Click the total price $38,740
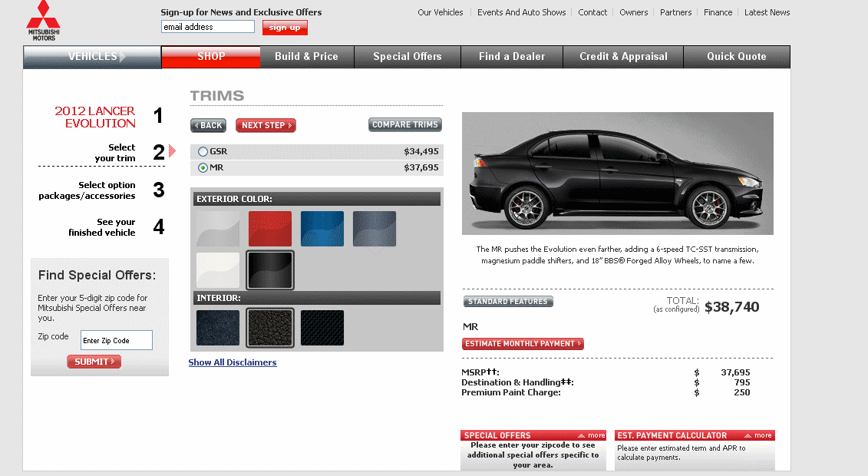868x476 pixels. [732, 307]
